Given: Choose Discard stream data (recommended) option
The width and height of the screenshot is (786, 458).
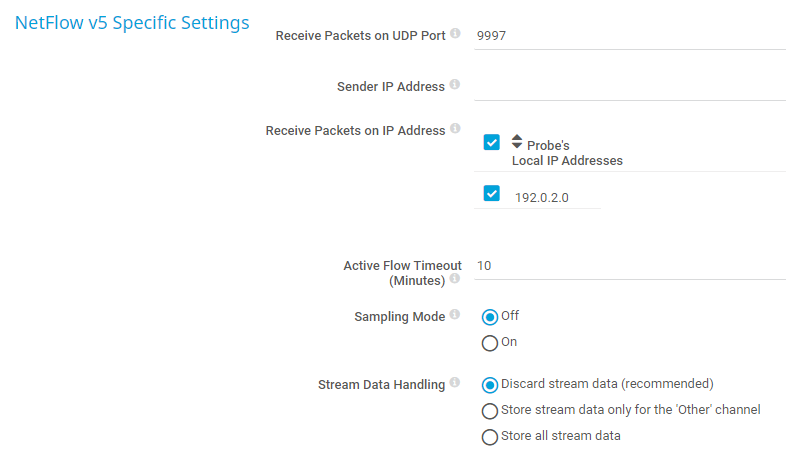Looking at the screenshot, I should tap(490, 385).
